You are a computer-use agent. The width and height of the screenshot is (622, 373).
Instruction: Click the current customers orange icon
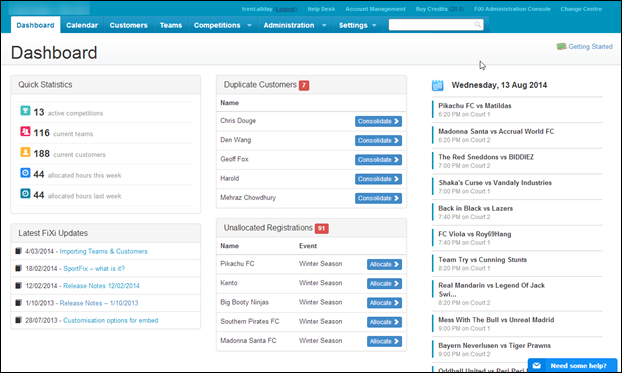click(x=25, y=152)
